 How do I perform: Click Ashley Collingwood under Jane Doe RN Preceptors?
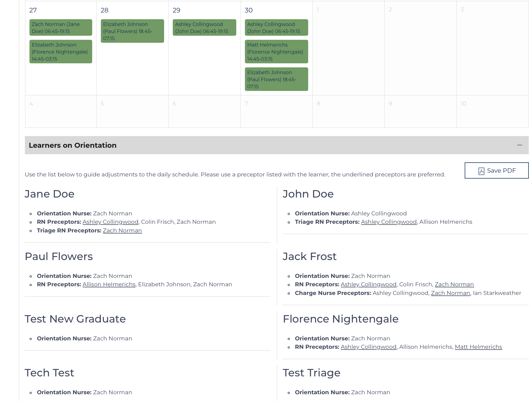coord(111,222)
